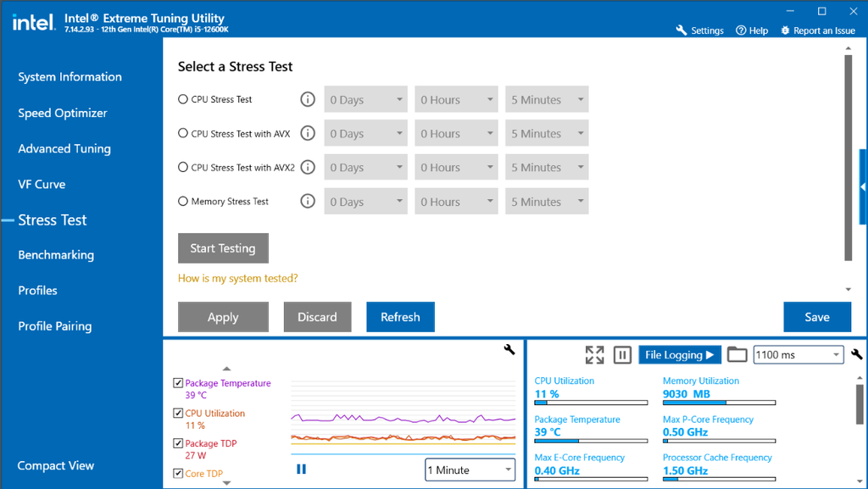The image size is (868, 489).
Task: Click Max E-Core Frequency 0.40 GHz value
Action: (x=557, y=470)
